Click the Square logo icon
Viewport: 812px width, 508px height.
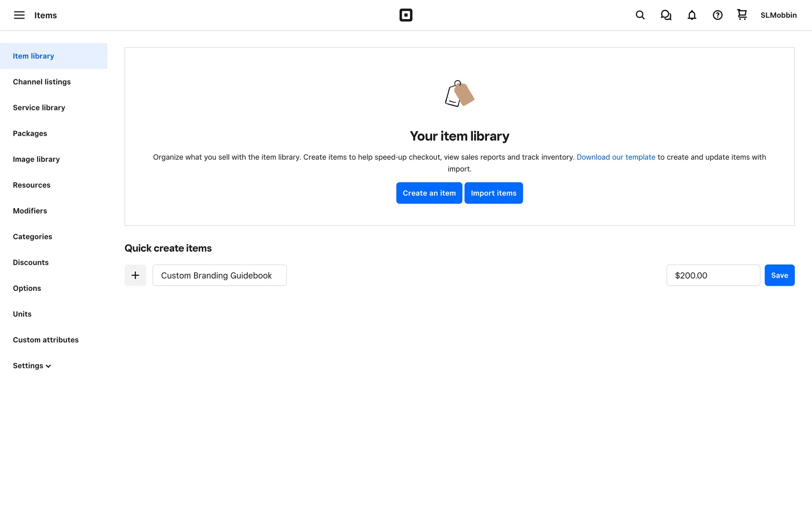[406, 15]
